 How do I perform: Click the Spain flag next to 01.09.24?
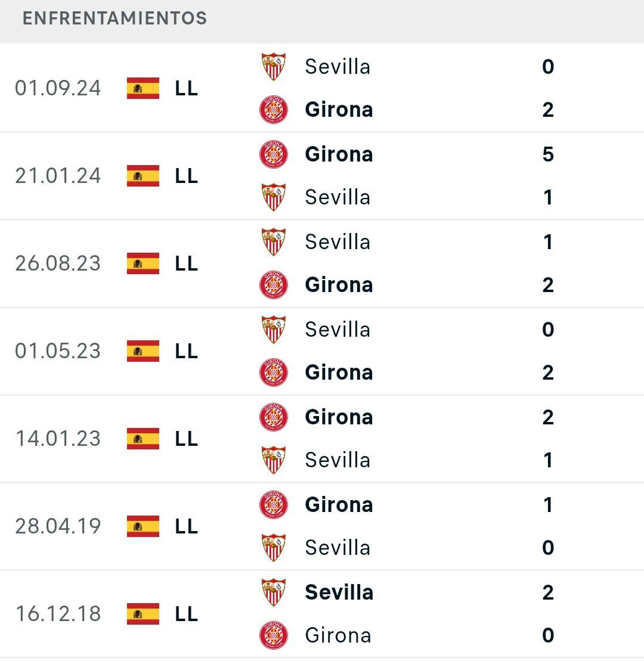tap(143, 88)
